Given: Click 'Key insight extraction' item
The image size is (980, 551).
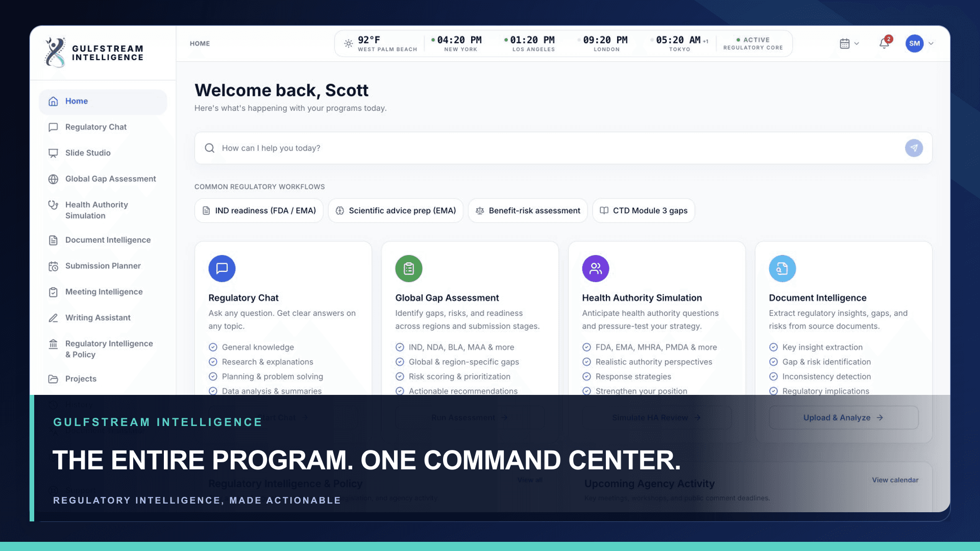Looking at the screenshot, I should click(816, 347).
